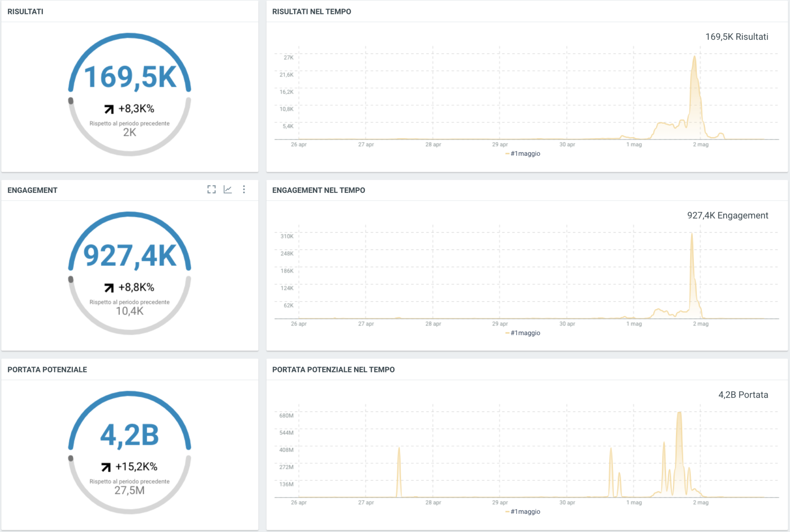Viewport: 790px width, 532px height.
Task: Click the 27K y-axis label in Risultati chart
Action: [288, 58]
